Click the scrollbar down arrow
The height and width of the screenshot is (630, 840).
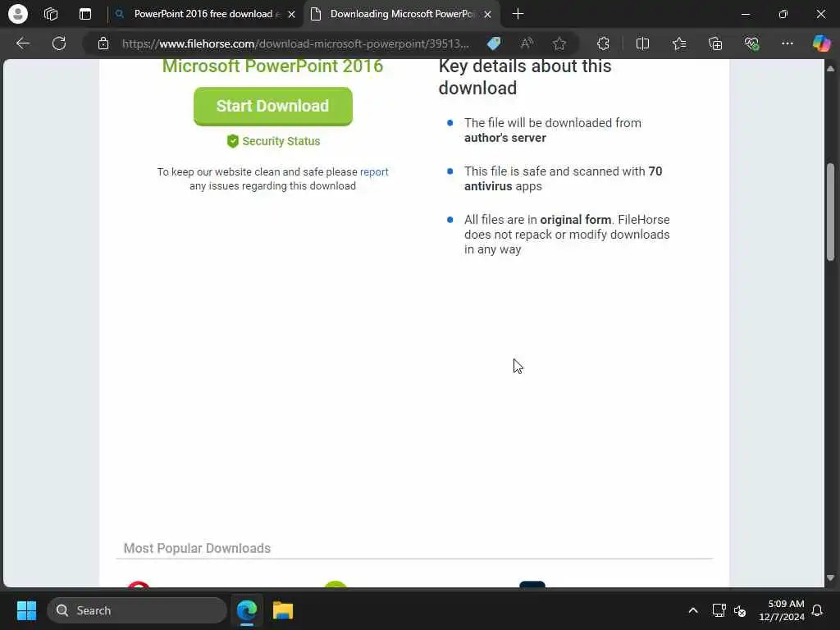click(x=830, y=578)
